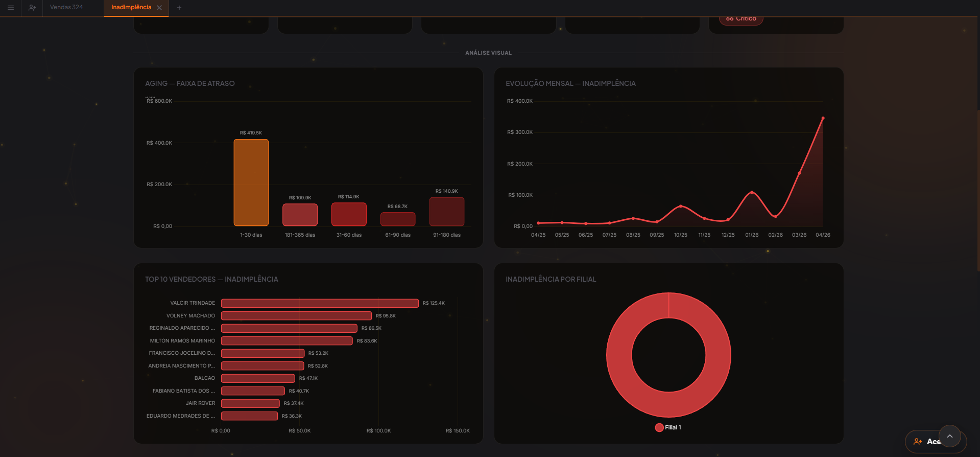Click the "91-180 dias" axis label
Screen dimensions: 980x457
(x=447, y=235)
